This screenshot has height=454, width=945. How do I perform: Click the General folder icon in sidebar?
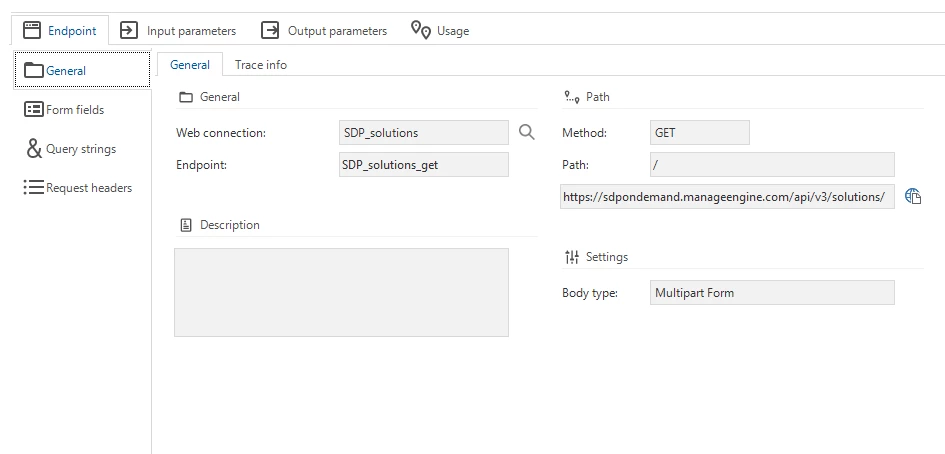(34, 71)
